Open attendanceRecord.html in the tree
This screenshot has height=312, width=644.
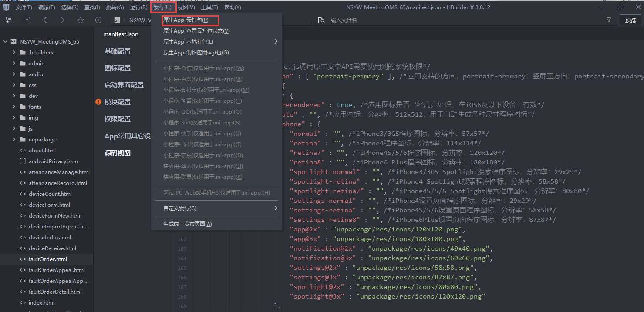58,183
